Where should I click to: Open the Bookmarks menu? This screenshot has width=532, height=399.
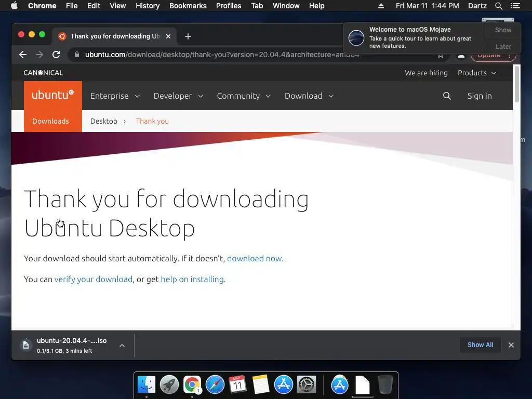click(x=188, y=6)
